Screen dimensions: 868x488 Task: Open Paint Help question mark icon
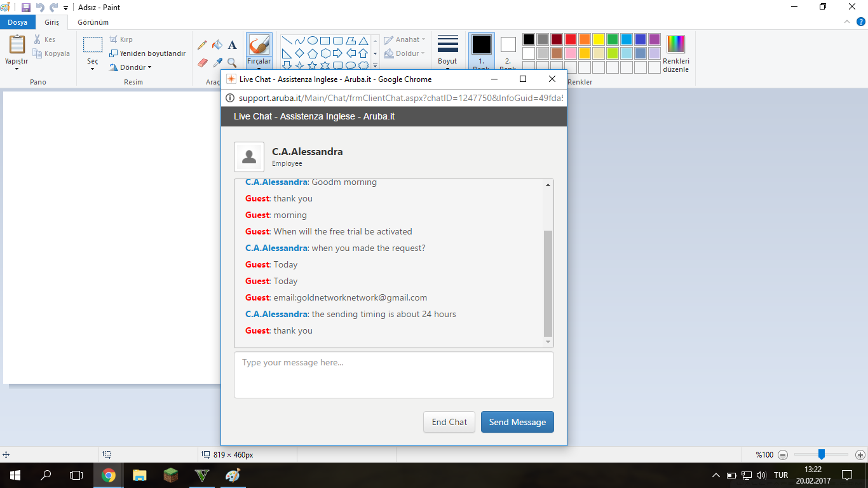tap(860, 22)
